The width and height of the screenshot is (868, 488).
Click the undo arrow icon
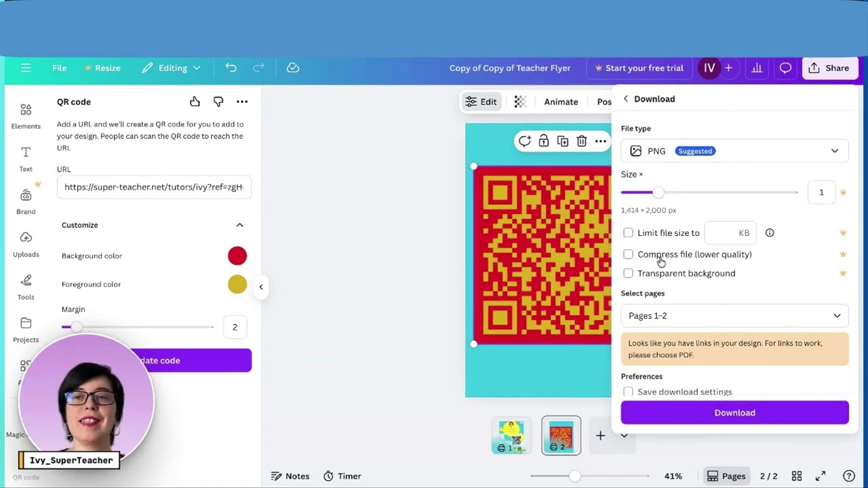[x=231, y=68]
